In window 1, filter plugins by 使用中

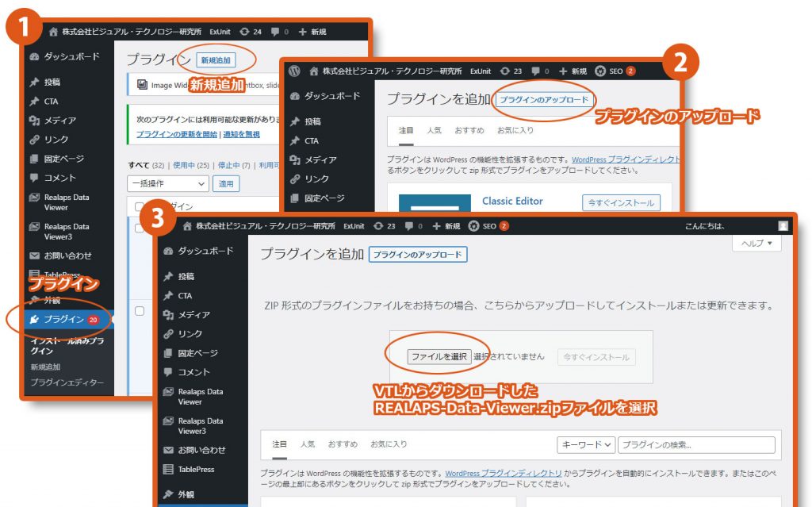click(x=191, y=165)
